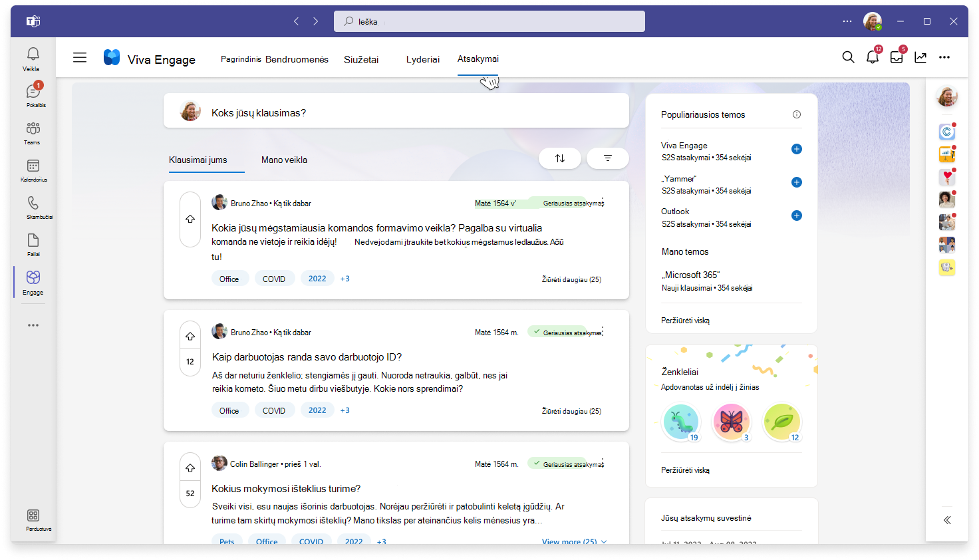Open the 'Kaip darbuotojas randa savo darbuotojo ID?' question
Viewport: 979px width, 560px height.
[x=307, y=357]
